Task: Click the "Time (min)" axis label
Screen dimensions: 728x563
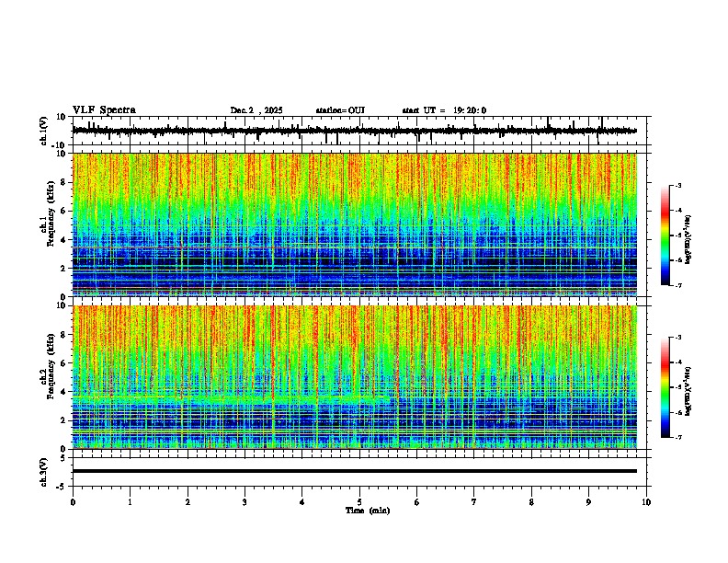Action: [x=368, y=511]
